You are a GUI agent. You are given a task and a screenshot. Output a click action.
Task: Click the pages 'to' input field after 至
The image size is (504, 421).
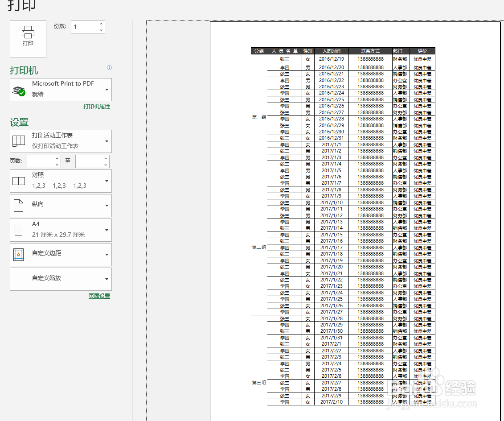pos(90,161)
